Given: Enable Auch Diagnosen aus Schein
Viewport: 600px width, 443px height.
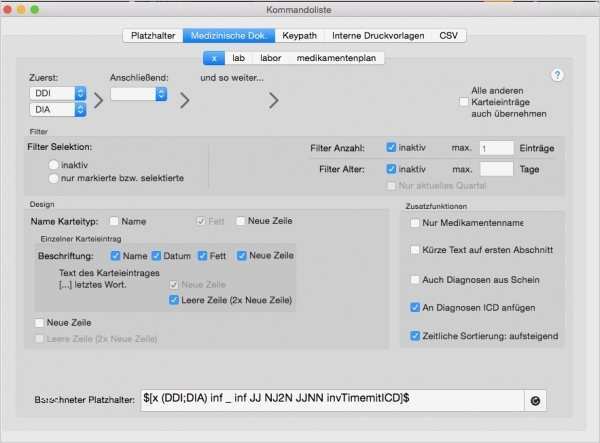Looking at the screenshot, I should pyautogui.click(x=415, y=280).
